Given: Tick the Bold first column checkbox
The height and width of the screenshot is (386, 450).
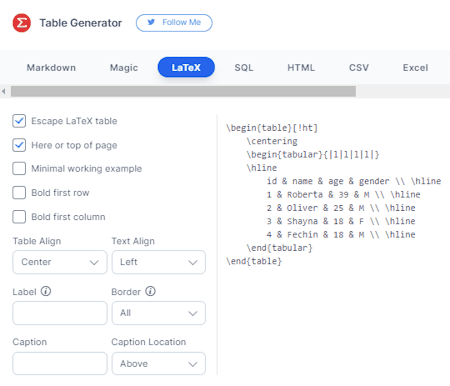Looking at the screenshot, I should [x=19, y=217].
